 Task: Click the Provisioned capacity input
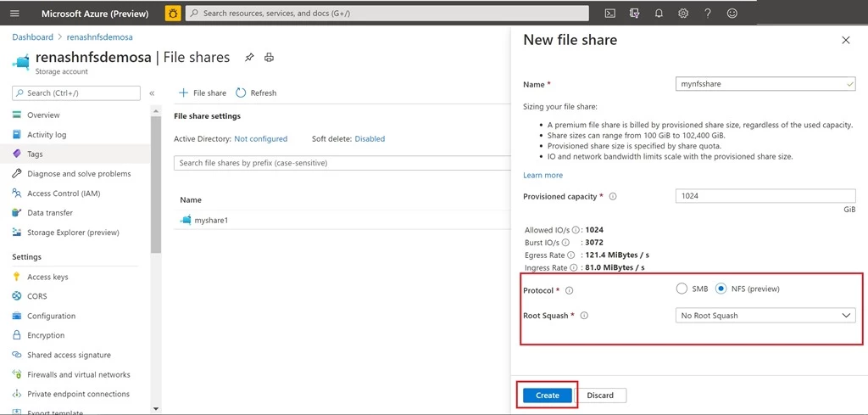[x=765, y=196]
